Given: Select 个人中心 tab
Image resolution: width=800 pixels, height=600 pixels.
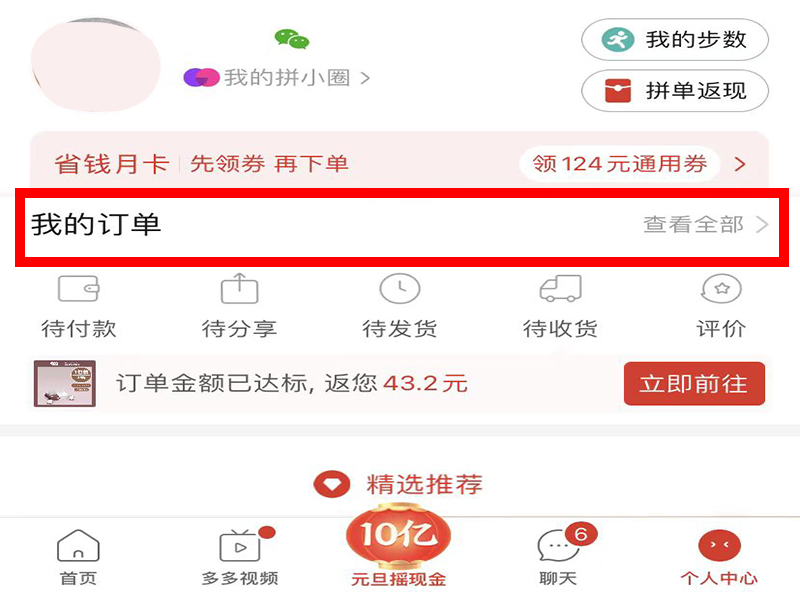Looking at the screenshot, I should click(x=719, y=558).
